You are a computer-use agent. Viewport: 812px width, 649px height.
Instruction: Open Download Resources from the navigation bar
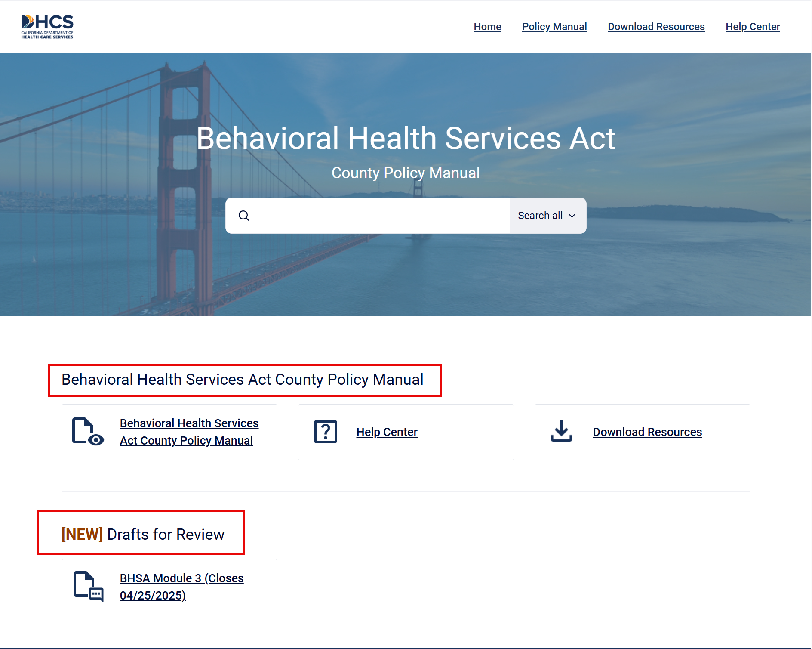coord(656,26)
